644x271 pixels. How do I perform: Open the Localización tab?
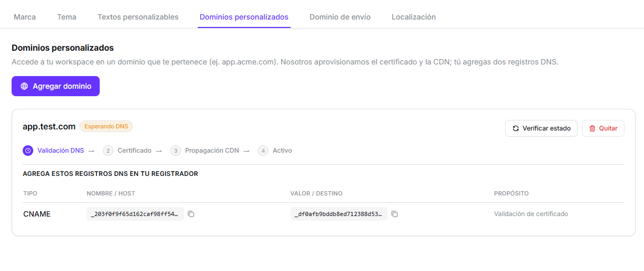pos(414,17)
